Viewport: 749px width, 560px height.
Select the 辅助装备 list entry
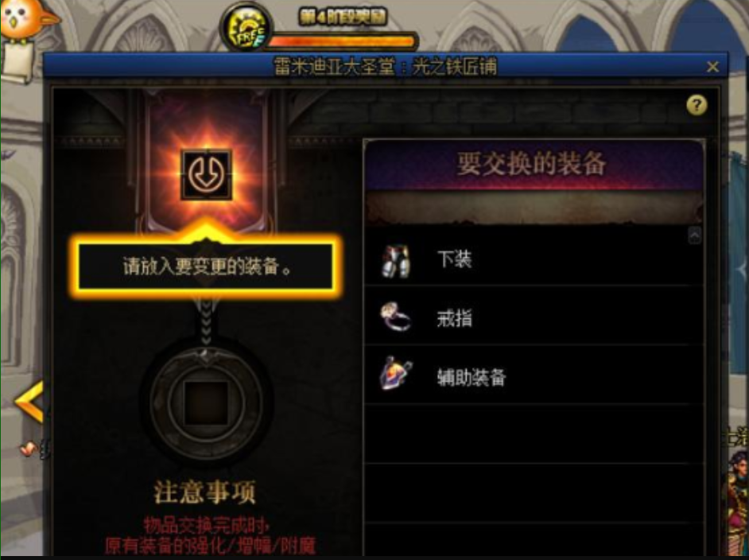tap(533, 375)
